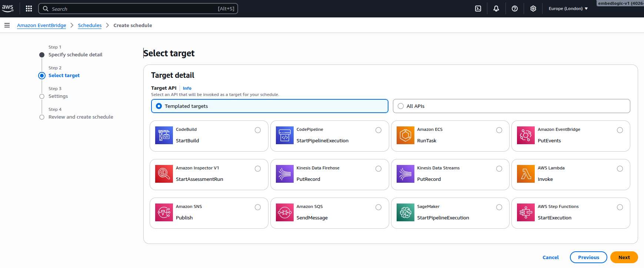This screenshot has width=644, height=268.
Task: Open the AWS services grid menu
Action: coord(29,9)
